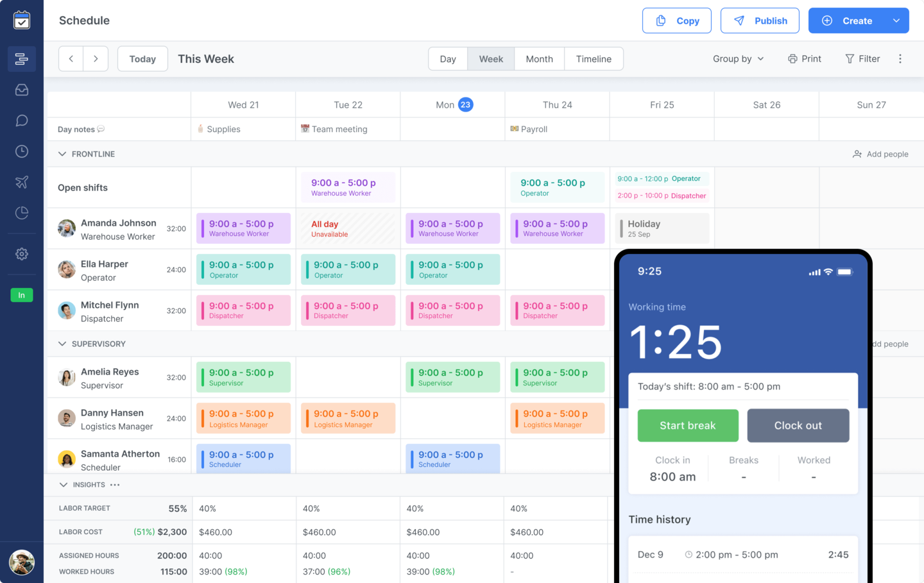The width and height of the screenshot is (924, 583).
Task: Open time-off requests via the airplane icon
Action: coord(21,182)
